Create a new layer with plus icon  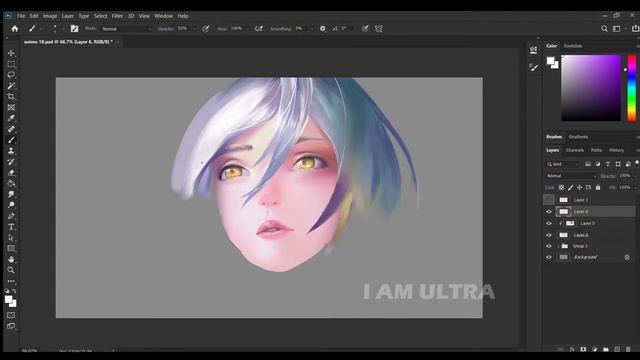[617, 349]
